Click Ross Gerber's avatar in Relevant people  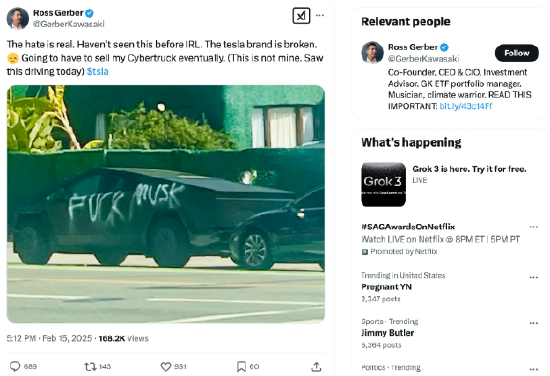(x=373, y=53)
